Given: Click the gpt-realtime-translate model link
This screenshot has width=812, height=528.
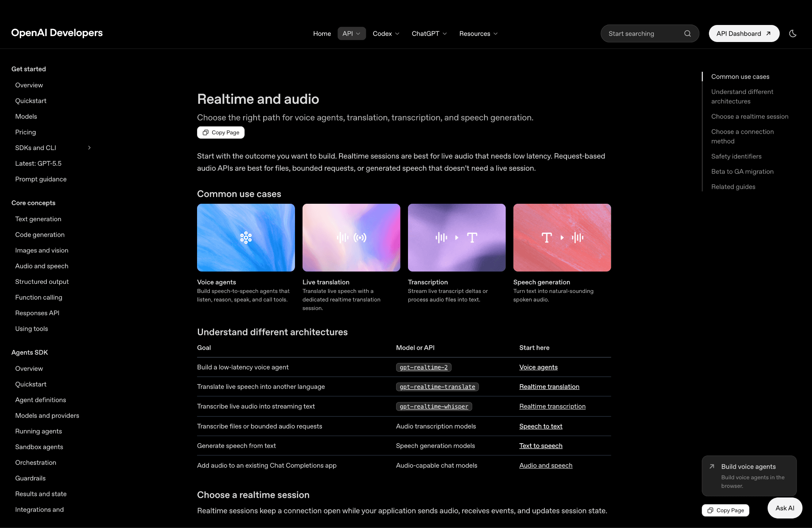Looking at the screenshot, I should pyautogui.click(x=437, y=387).
